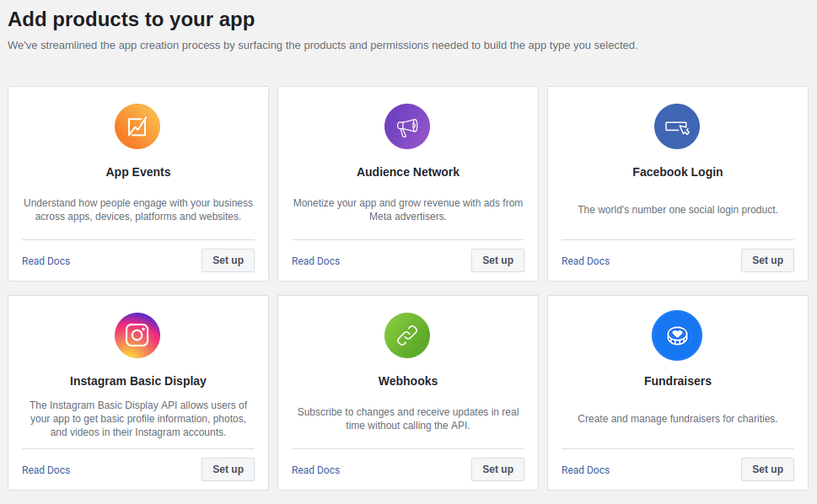Click the blue Fundraisers heart coin icon
817x504 pixels.
click(x=677, y=335)
